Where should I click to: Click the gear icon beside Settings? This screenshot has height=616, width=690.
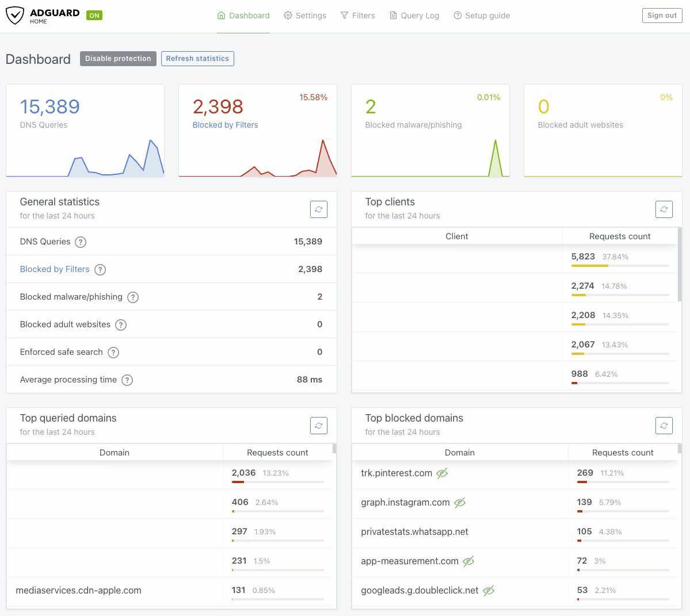(288, 16)
